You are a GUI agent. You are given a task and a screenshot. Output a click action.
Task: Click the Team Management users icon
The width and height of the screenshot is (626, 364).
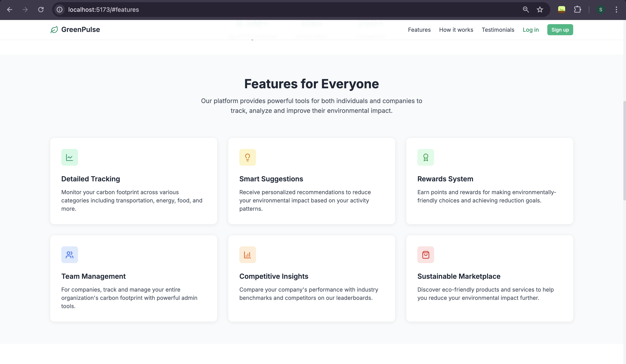70,255
